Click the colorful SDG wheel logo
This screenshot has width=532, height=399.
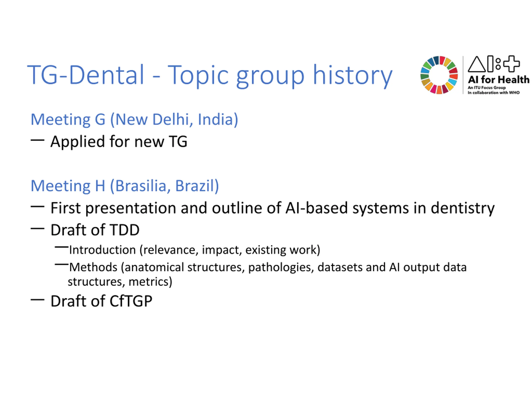tap(439, 75)
